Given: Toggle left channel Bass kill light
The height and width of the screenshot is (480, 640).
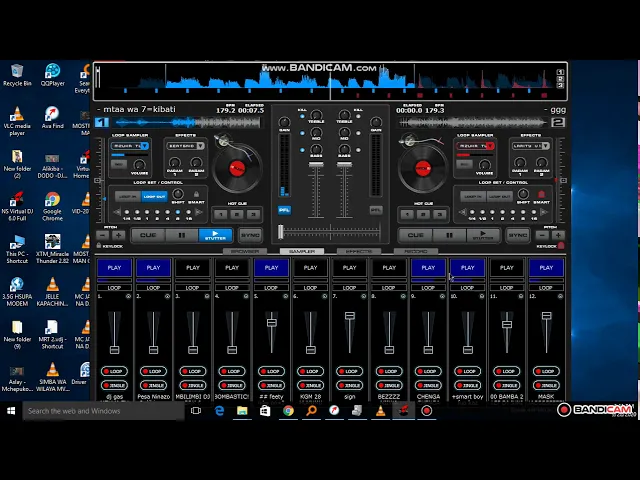Looking at the screenshot, I should pyautogui.click(x=302, y=150).
